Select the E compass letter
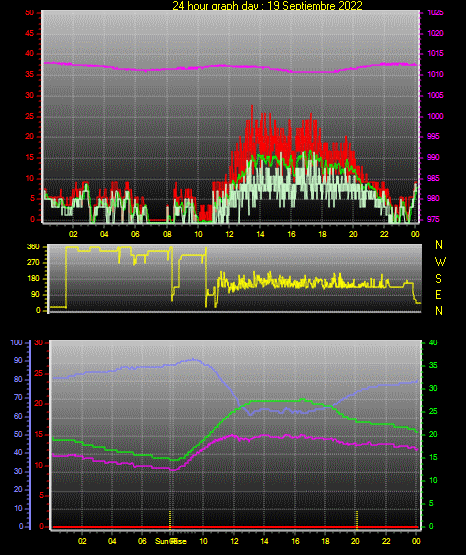The height and width of the screenshot is (555, 466). pos(438,295)
